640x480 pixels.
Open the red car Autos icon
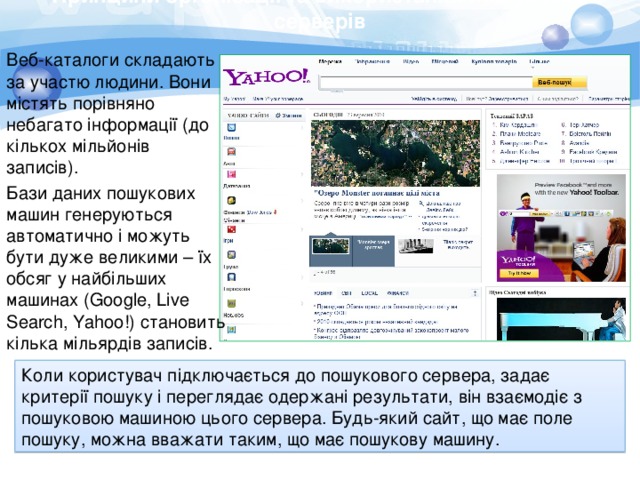tap(231, 152)
